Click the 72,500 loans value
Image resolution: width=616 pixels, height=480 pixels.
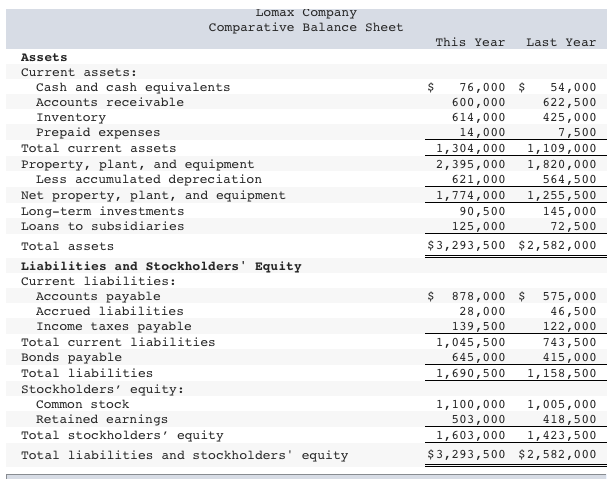(x=573, y=226)
